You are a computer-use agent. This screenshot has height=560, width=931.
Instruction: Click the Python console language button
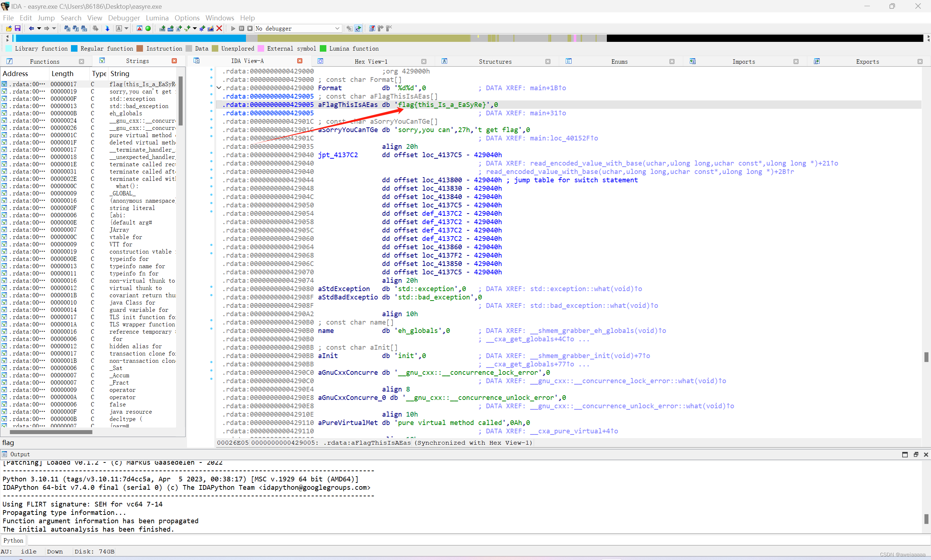[13, 540]
